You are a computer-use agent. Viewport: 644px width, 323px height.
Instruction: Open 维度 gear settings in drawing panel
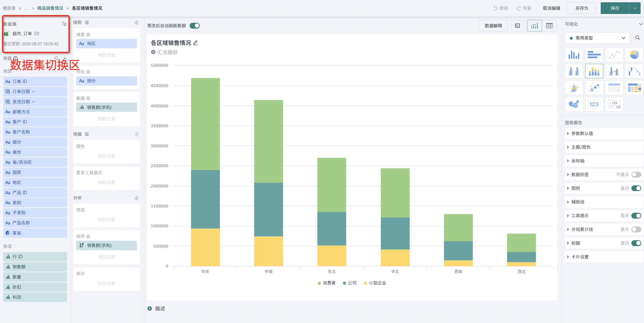88,35
